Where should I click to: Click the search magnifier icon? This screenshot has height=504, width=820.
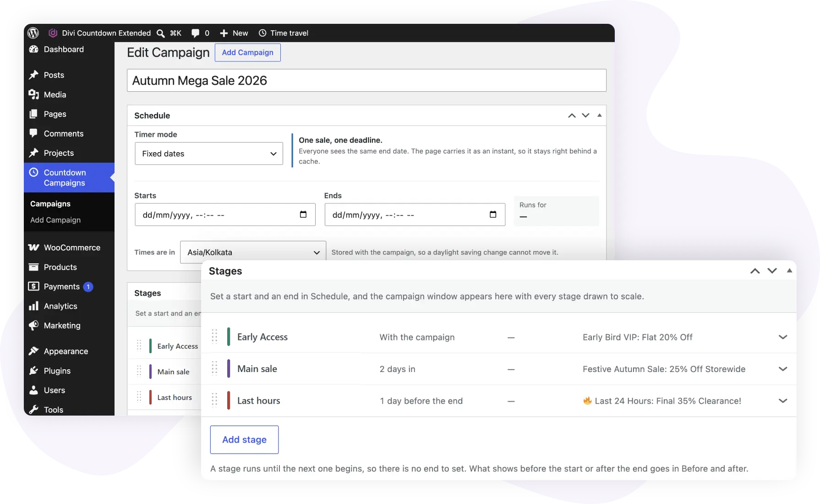pos(160,33)
